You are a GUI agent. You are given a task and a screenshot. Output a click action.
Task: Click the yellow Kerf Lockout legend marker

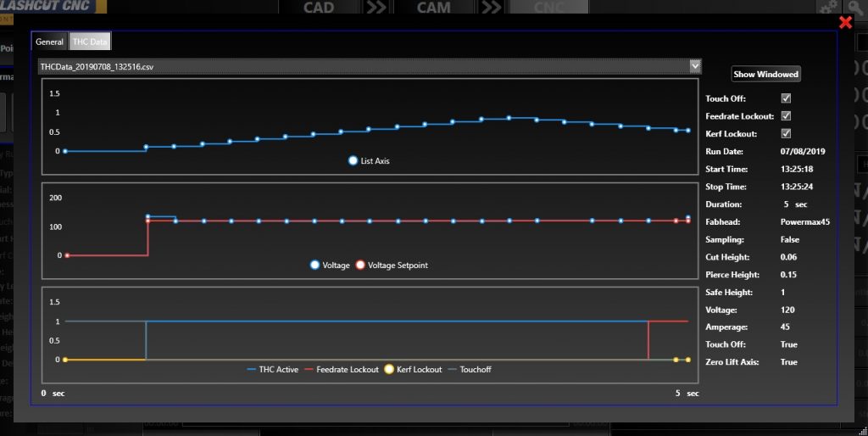[x=389, y=370]
